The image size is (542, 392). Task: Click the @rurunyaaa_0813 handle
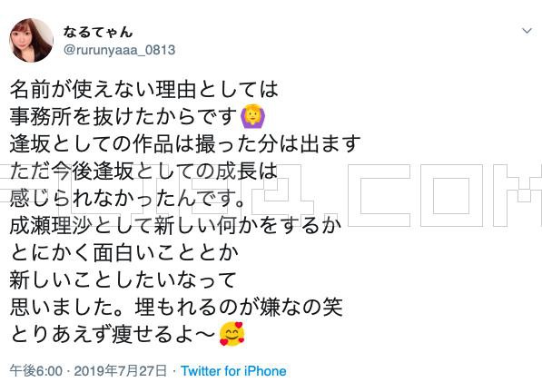coord(120,50)
